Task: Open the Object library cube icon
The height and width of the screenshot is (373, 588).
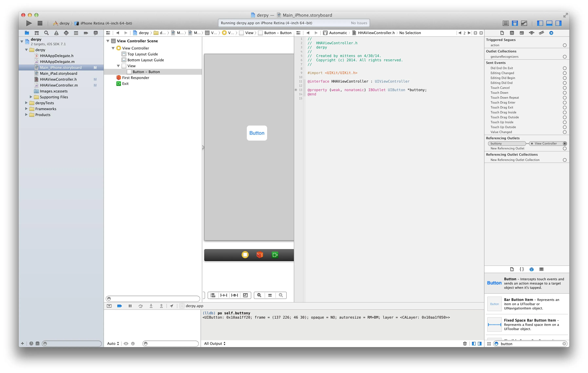Action: pyautogui.click(x=531, y=269)
